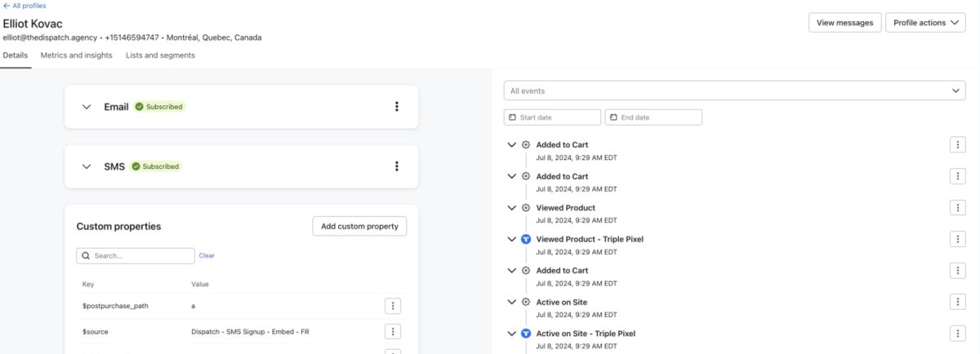This screenshot has width=980, height=354.
Task: Open three-dot menu for Added to Cart above Active on Site
Action: tap(958, 271)
